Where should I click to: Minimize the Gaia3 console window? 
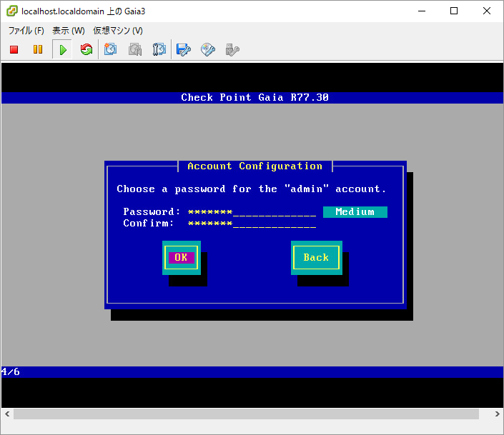coord(422,11)
